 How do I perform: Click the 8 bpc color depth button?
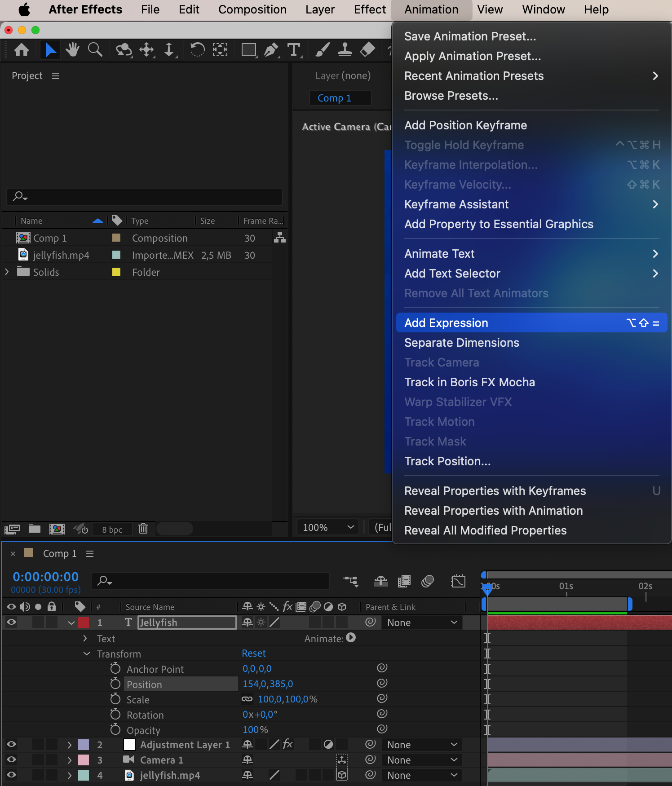tap(112, 530)
